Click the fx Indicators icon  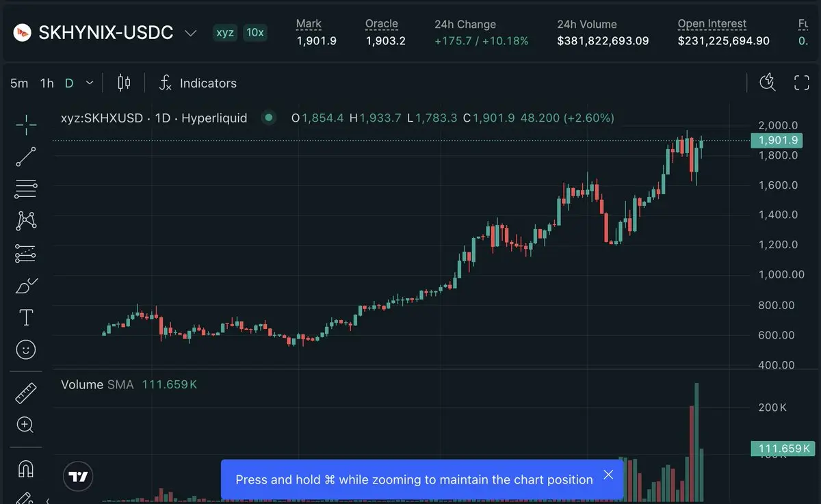point(165,83)
